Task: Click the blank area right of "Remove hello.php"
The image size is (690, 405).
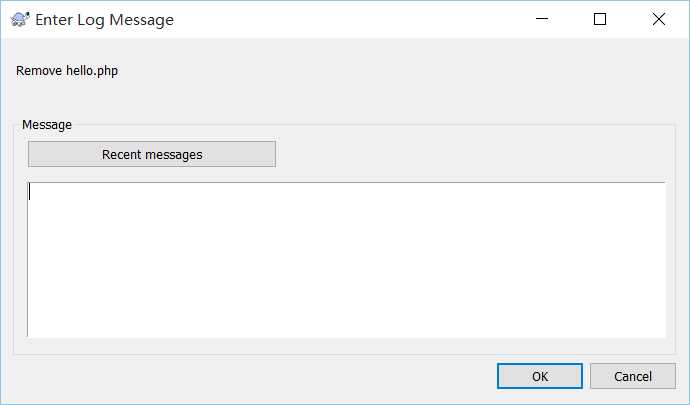Action: (x=400, y=71)
